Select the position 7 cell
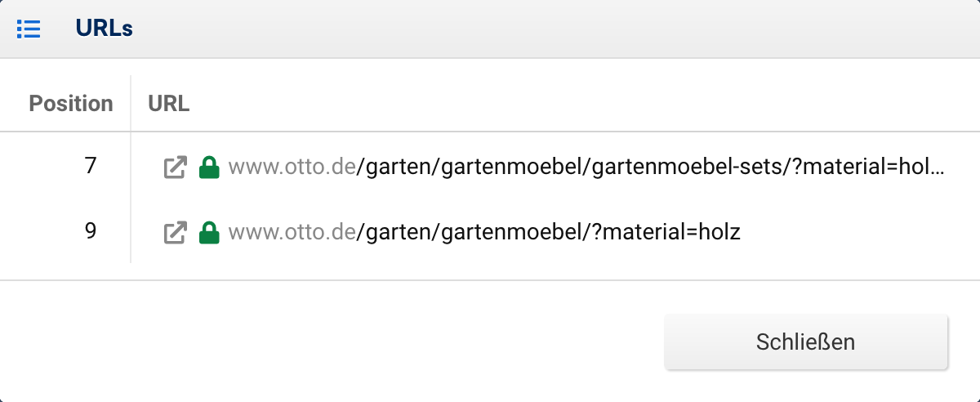Viewport: 980px width, 402px height. pyautogui.click(x=90, y=166)
